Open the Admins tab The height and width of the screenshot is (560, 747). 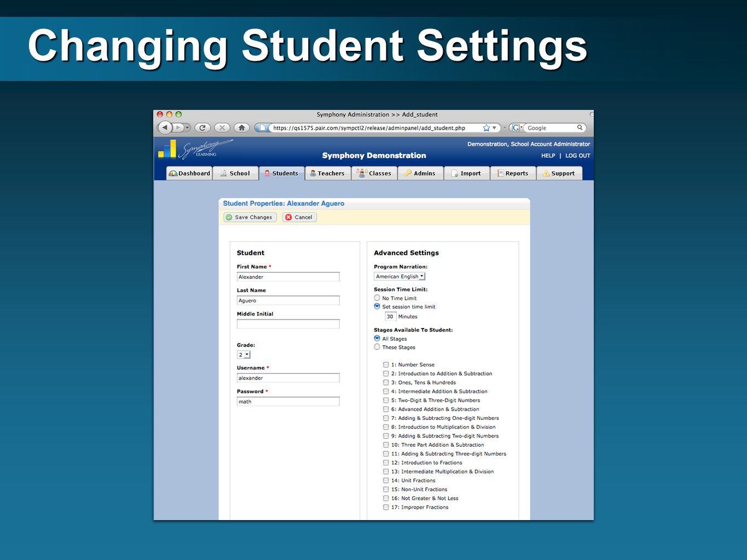(x=420, y=173)
